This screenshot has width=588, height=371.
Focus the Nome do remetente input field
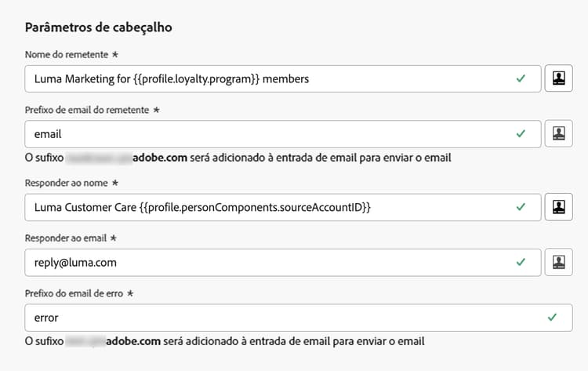(x=267, y=79)
